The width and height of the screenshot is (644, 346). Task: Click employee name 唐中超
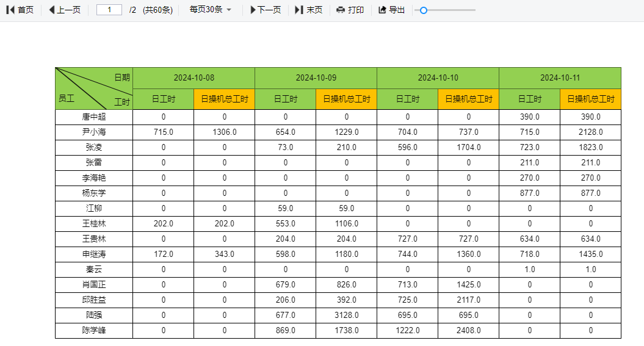(x=94, y=117)
